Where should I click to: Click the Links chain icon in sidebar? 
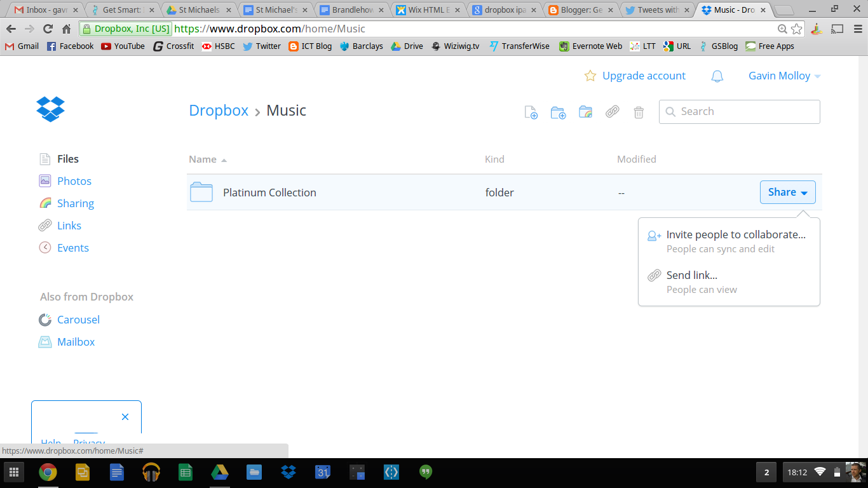click(45, 226)
